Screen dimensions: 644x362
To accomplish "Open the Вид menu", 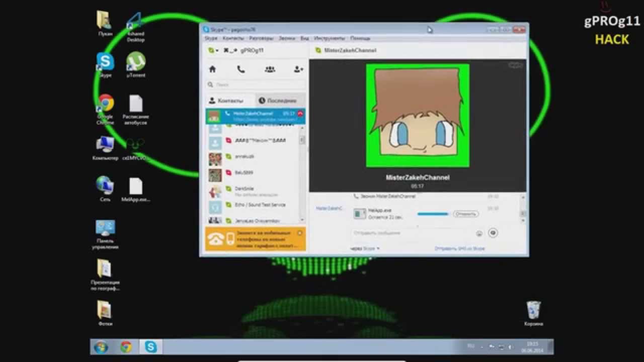I will (305, 38).
